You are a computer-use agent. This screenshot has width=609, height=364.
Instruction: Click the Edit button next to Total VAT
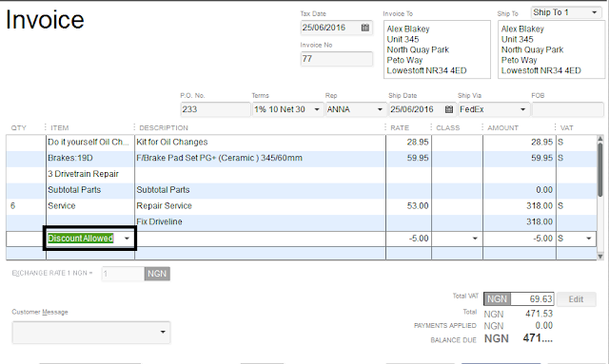576,299
